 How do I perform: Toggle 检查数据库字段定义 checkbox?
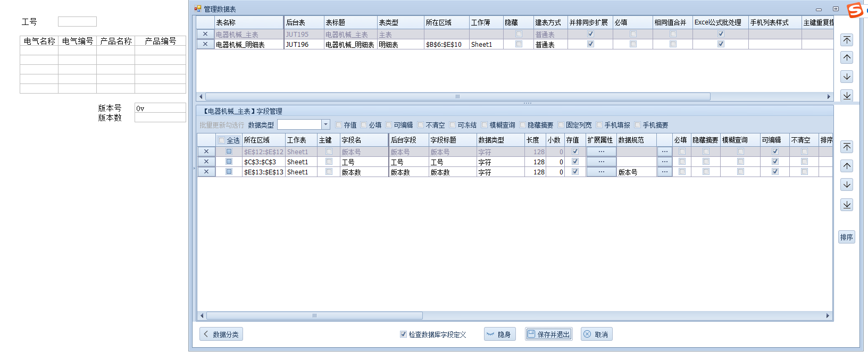click(x=403, y=334)
